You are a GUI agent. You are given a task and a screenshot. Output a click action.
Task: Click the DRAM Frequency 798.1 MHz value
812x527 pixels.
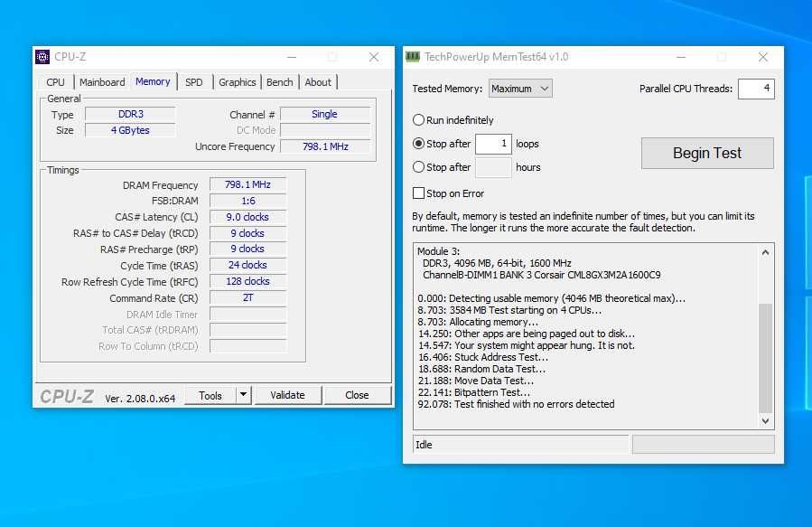247,184
